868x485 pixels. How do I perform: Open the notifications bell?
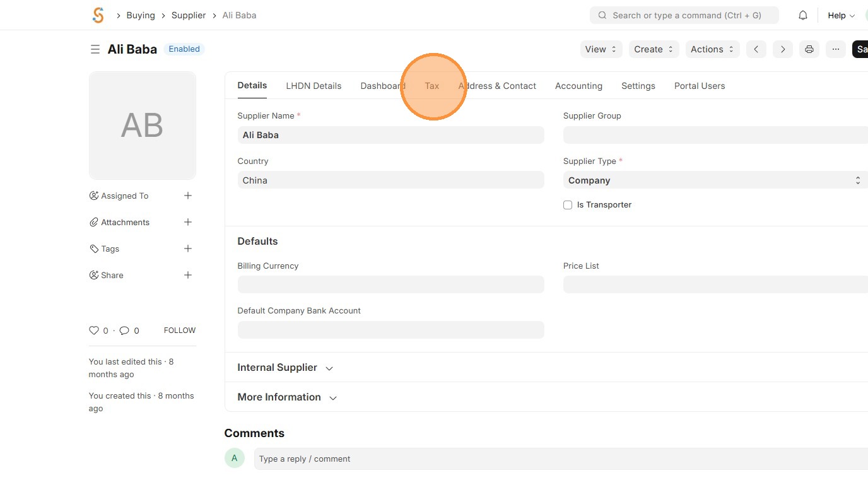coord(803,15)
